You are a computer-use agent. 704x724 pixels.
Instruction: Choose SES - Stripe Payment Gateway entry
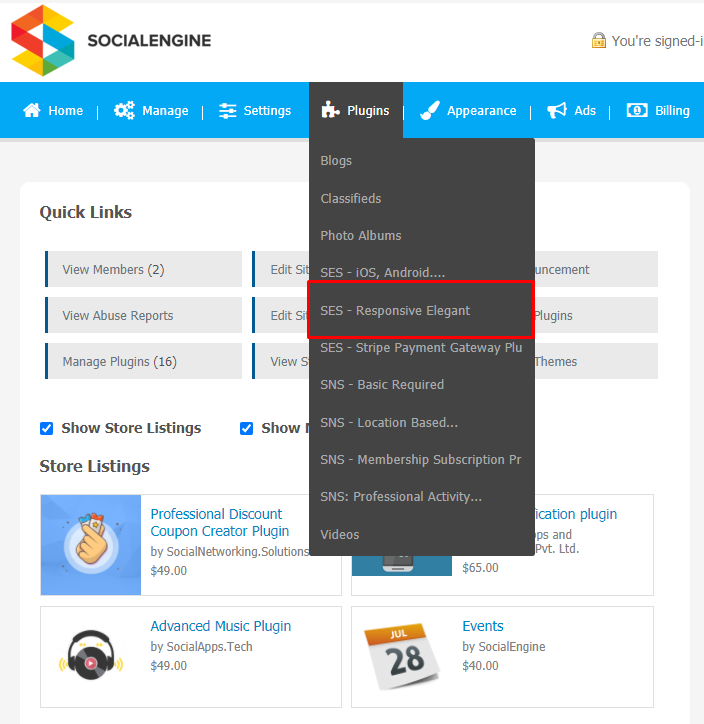click(x=421, y=348)
